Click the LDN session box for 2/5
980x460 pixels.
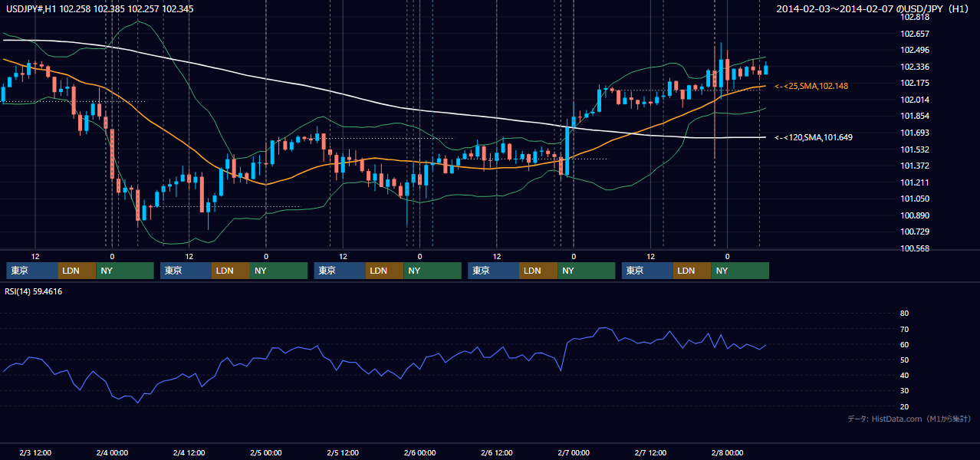coord(385,271)
